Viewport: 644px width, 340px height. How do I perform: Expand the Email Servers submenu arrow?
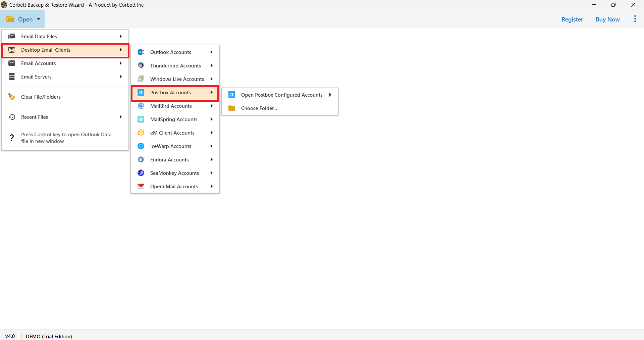click(x=120, y=77)
